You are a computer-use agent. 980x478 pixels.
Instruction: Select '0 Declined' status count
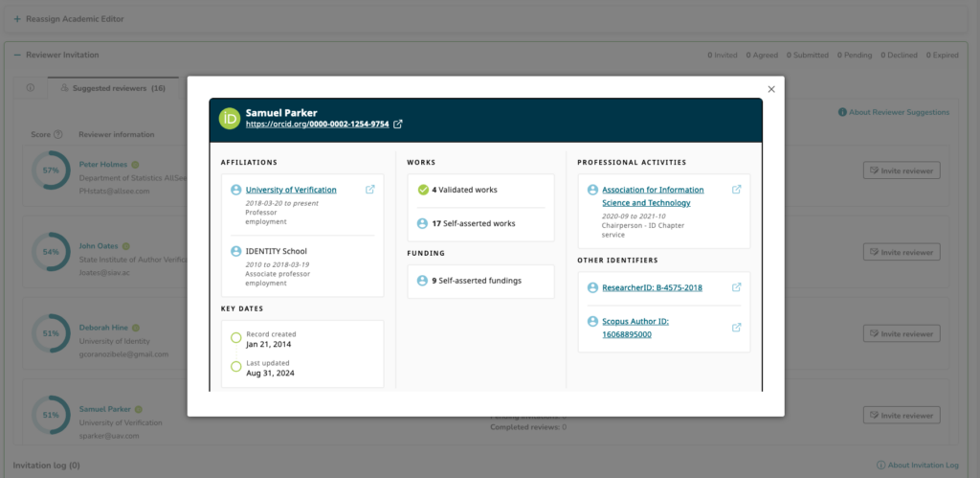(x=899, y=55)
